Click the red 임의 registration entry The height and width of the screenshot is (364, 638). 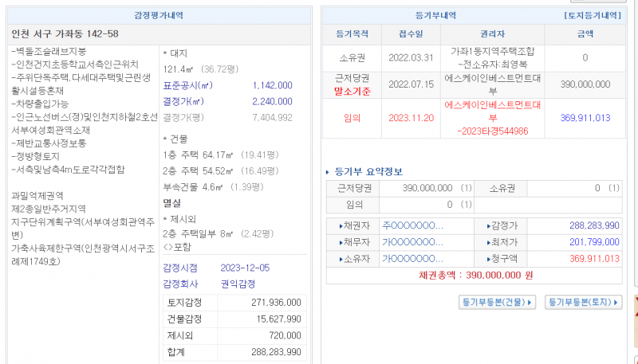352,117
